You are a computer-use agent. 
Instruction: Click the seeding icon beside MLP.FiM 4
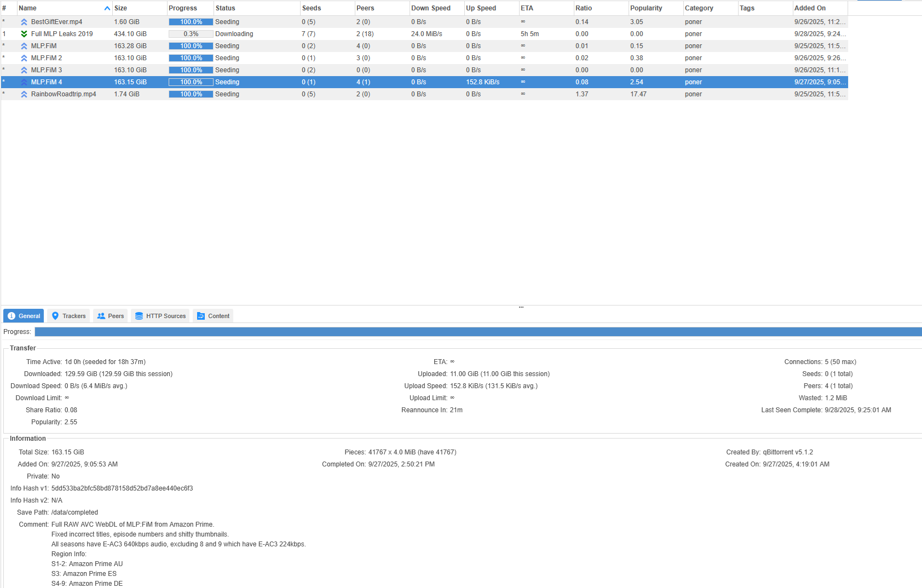24,82
